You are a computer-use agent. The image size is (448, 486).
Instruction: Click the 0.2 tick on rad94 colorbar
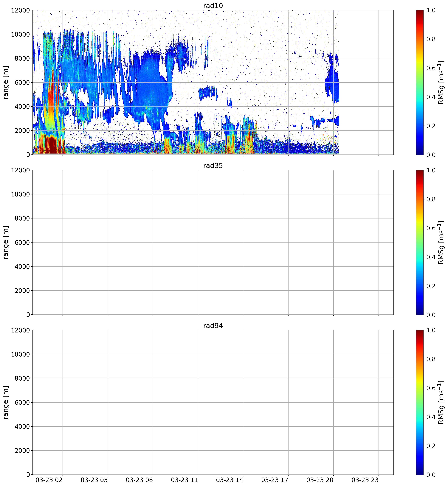tap(431, 446)
